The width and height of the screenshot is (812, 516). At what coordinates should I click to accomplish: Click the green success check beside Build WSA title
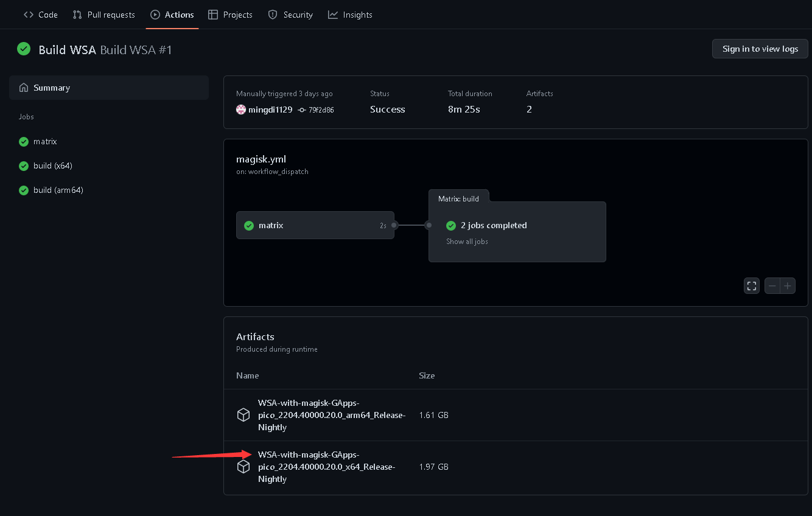[24, 49]
